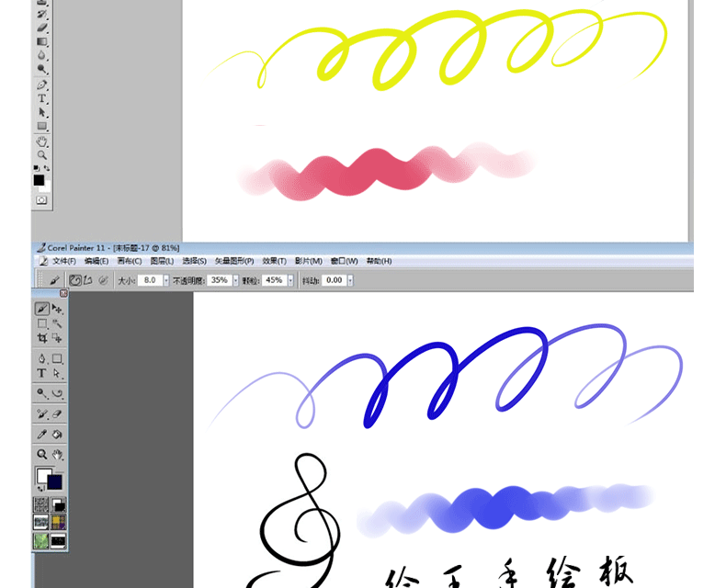Enable straight line strokes in property bar

tap(88, 280)
